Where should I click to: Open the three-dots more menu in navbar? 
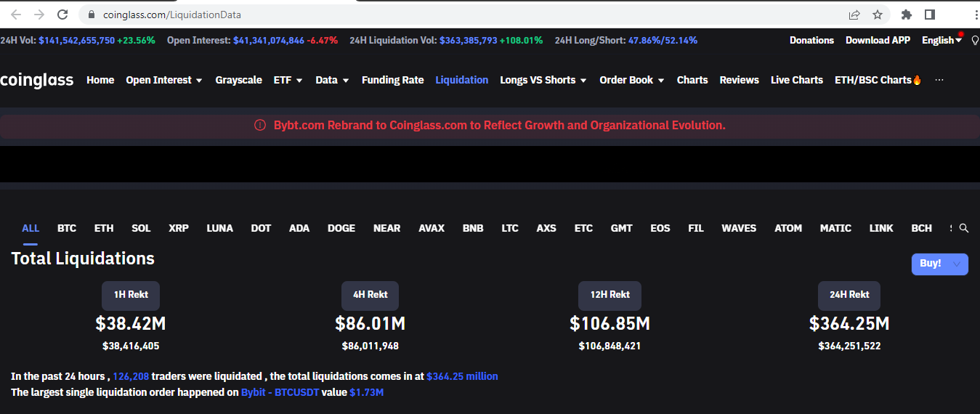(x=939, y=80)
